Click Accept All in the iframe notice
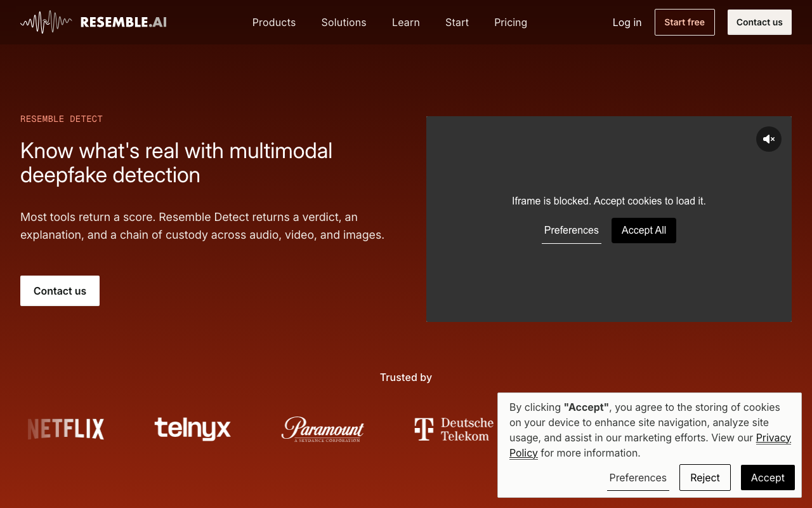Viewport: 812px width, 508px height. pyautogui.click(x=644, y=231)
